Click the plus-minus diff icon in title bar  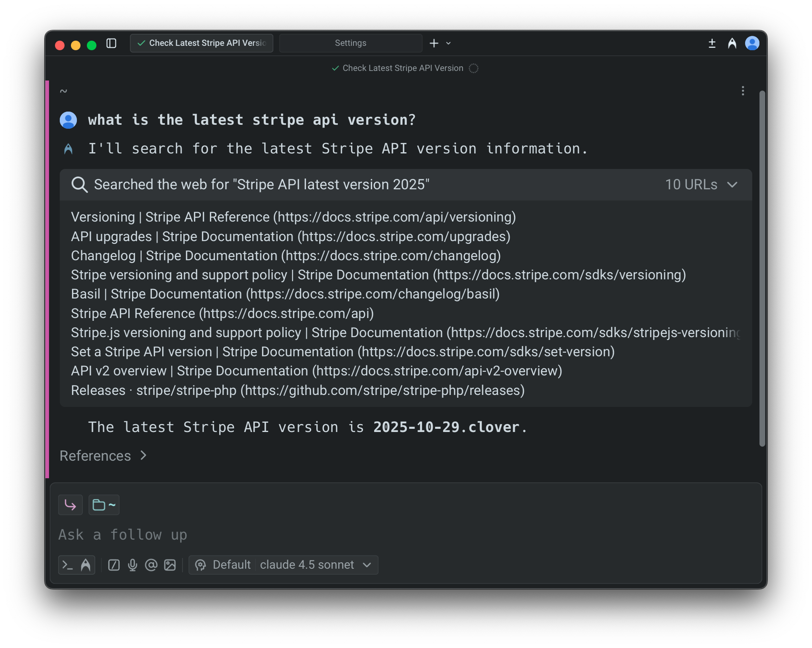pos(712,43)
